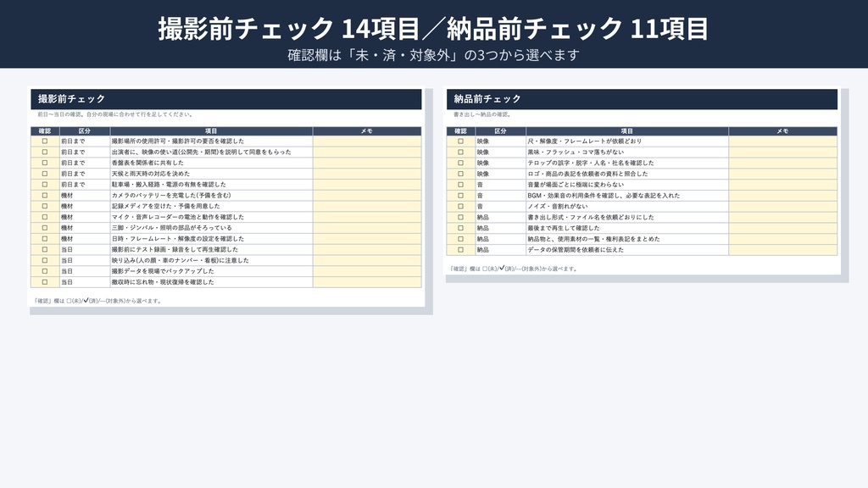Check box for ロゴ・商品の表記を依頼者の資料と照合した
This screenshot has height=488, width=868.
point(460,174)
